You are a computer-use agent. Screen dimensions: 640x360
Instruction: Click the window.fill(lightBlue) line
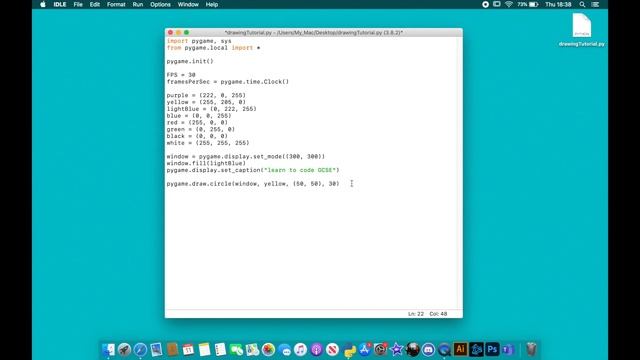coord(206,163)
